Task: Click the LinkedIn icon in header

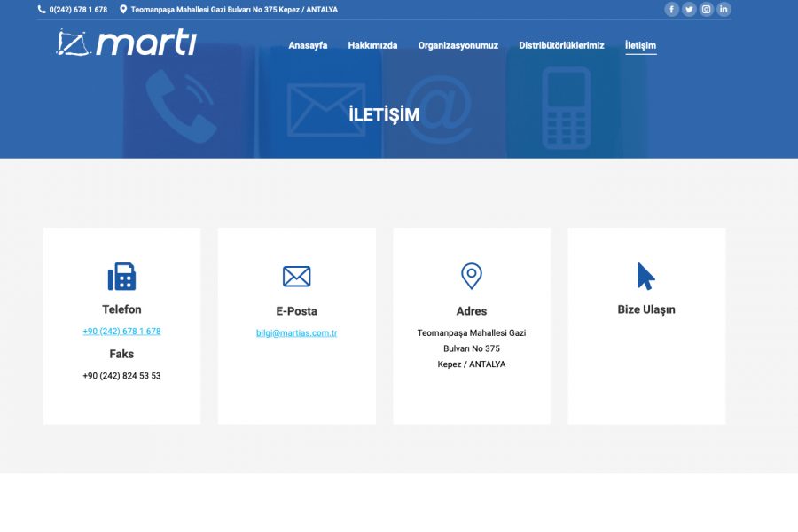Action: tap(724, 10)
